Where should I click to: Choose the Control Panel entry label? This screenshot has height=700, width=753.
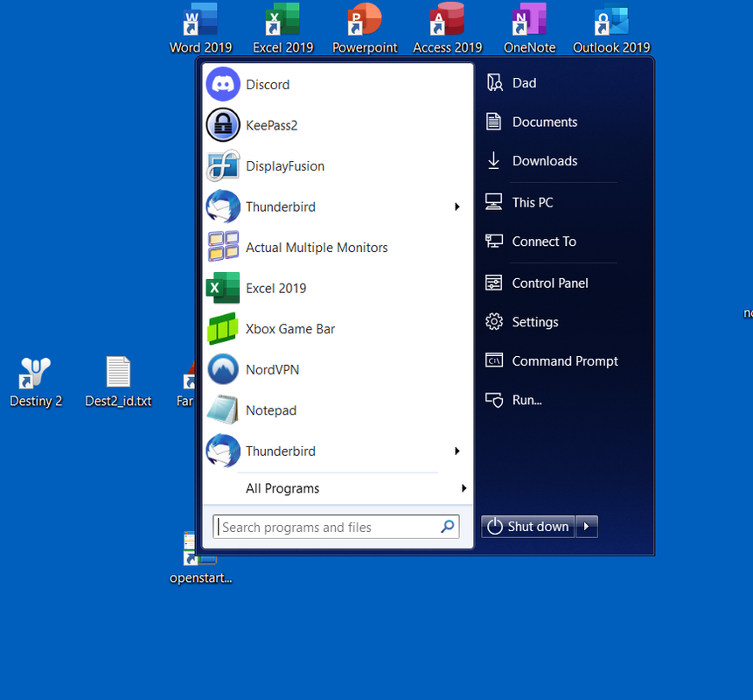point(550,283)
